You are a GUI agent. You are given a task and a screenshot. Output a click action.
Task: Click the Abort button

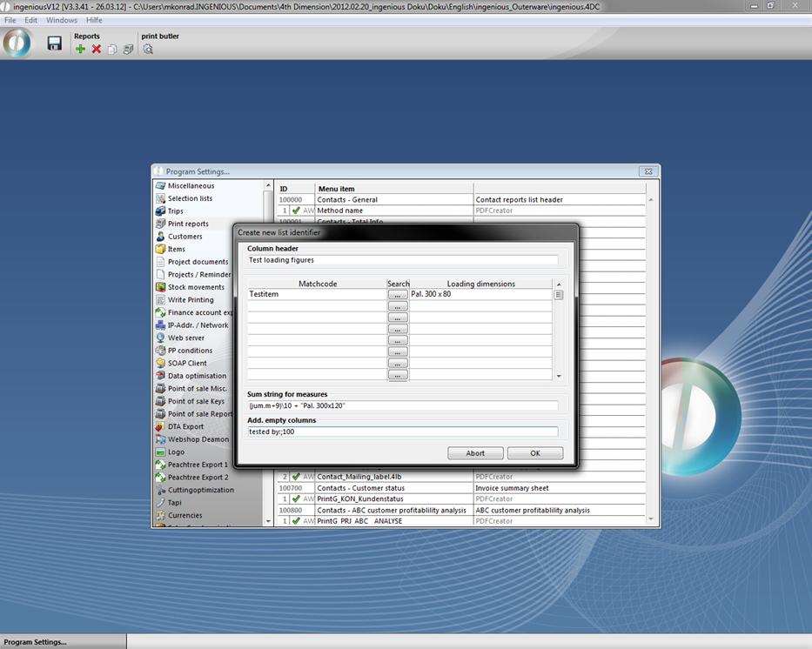point(475,453)
